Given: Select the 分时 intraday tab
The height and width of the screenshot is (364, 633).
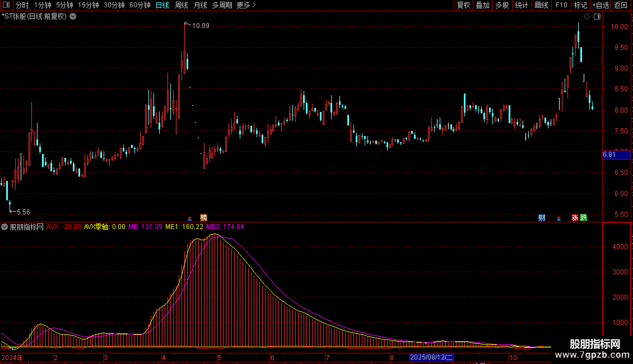Looking at the screenshot, I should coord(22,5).
